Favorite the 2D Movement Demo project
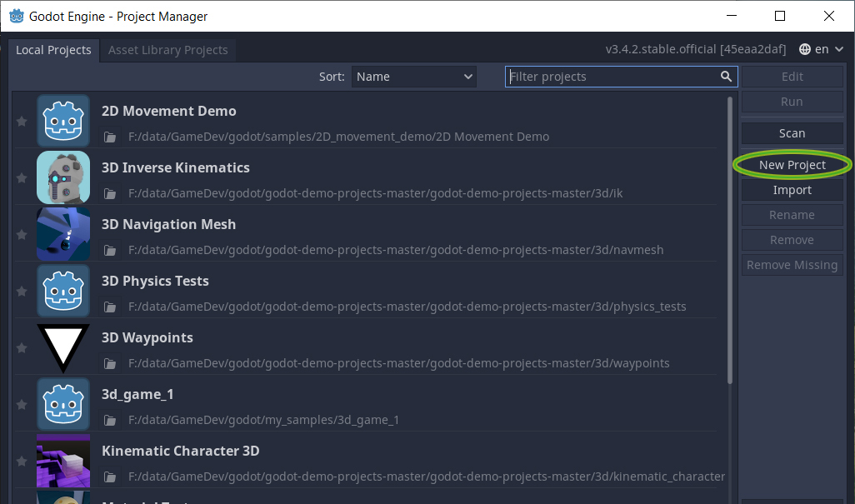This screenshot has width=855, height=504. tap(22, 121)
